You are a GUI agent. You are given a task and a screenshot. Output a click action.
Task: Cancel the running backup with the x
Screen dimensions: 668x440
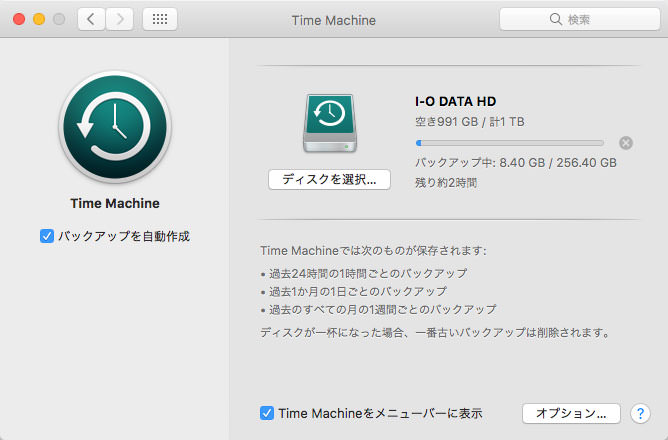tap(626, 143)
